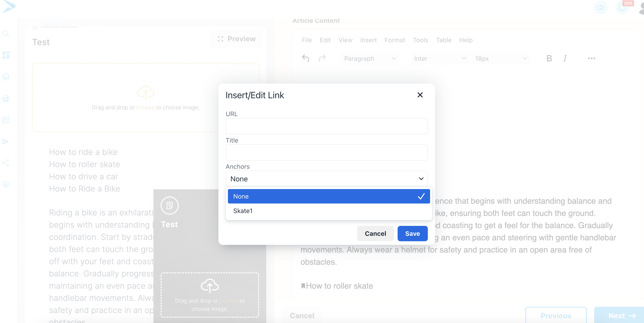
Task: Show more toolbar options
Action: (x=591, y=58)
